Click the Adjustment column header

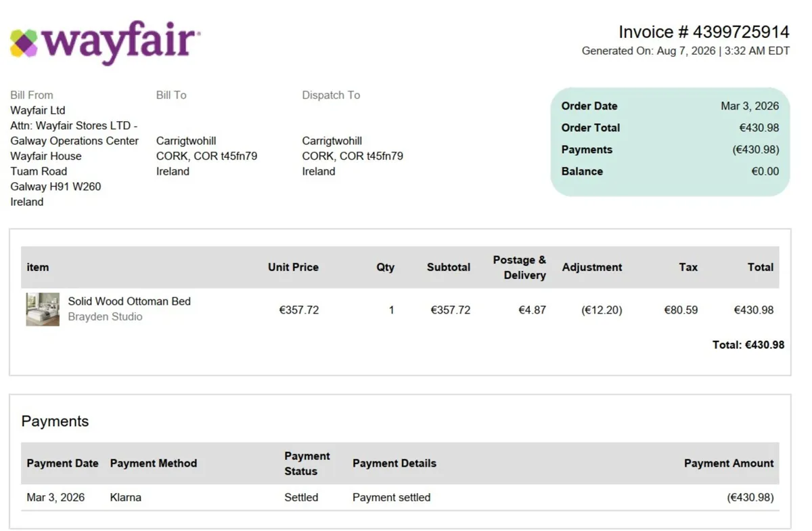[x=592, y=267]
